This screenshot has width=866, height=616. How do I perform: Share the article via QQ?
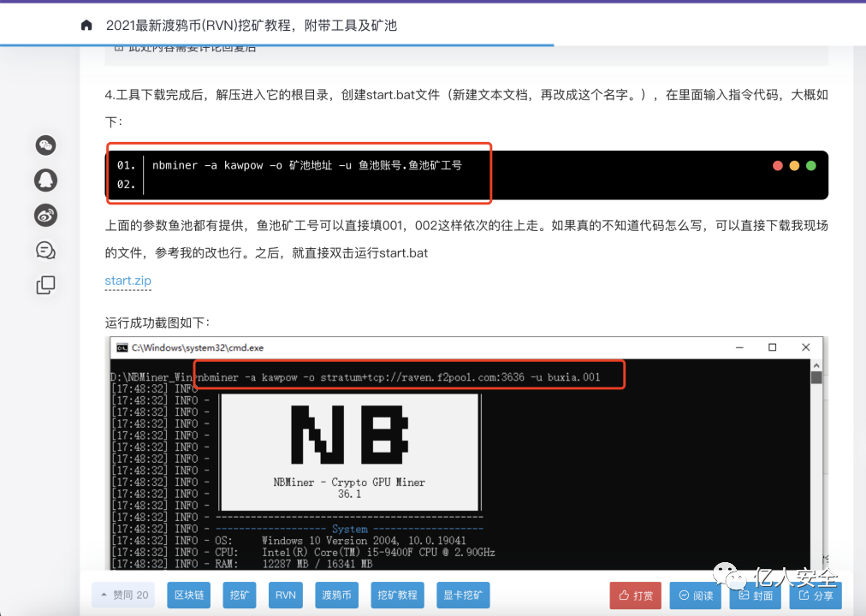pos(45,181)
